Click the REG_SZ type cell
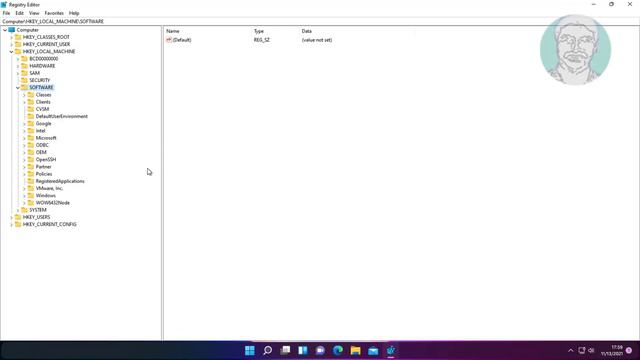 (262, 40)
